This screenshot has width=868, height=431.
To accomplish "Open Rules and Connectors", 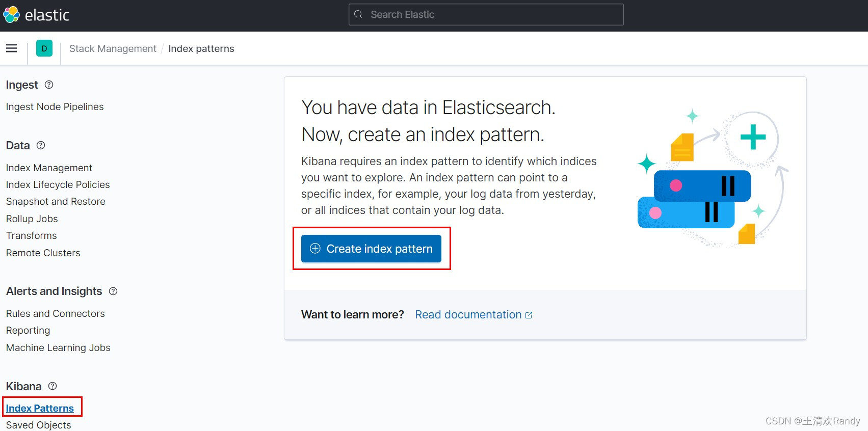I will (x=55, y=313).
